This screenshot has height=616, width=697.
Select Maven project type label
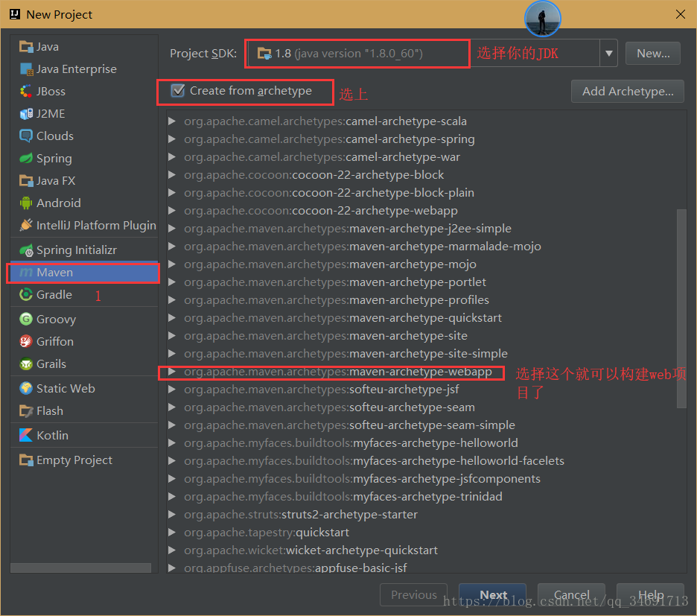54,272
